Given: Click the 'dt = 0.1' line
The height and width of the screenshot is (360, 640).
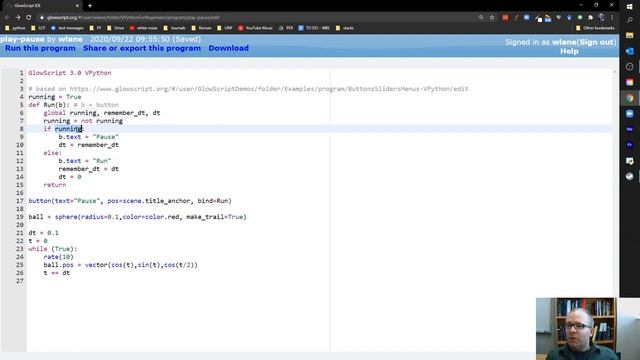Looking at the screenshot, I should (x=44, y=233).
